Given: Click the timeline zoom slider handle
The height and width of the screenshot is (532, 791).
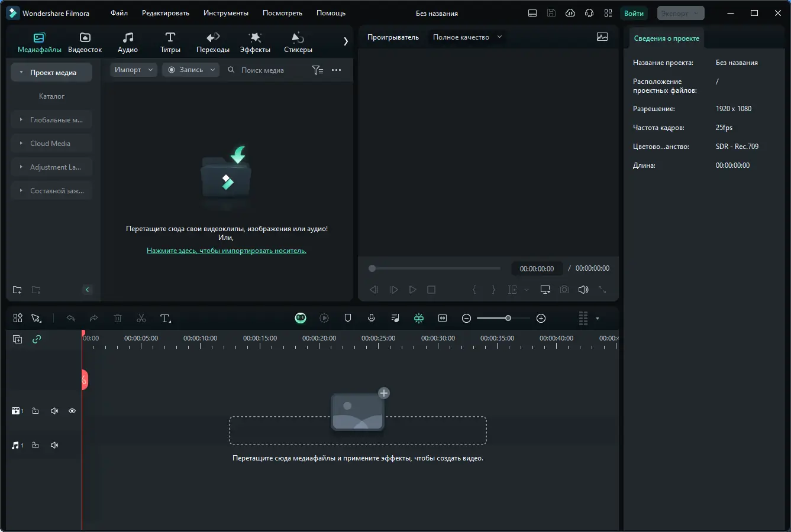Looking at the screenshot, I should pyautogui.click(x=508, y=318).
